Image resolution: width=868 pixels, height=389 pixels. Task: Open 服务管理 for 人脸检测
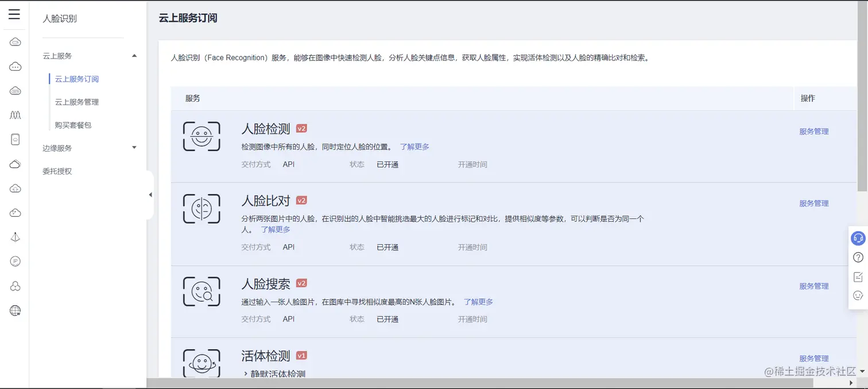814,132
